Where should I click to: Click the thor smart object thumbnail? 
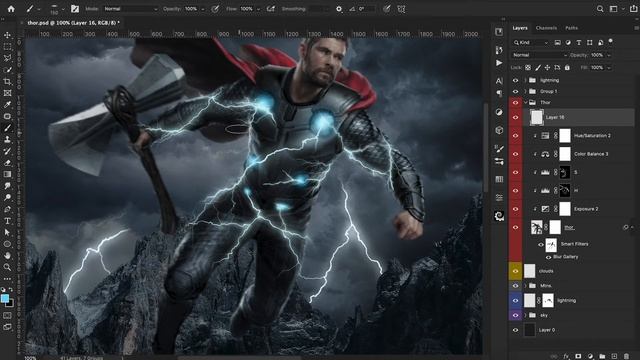(x=536, y=227)
